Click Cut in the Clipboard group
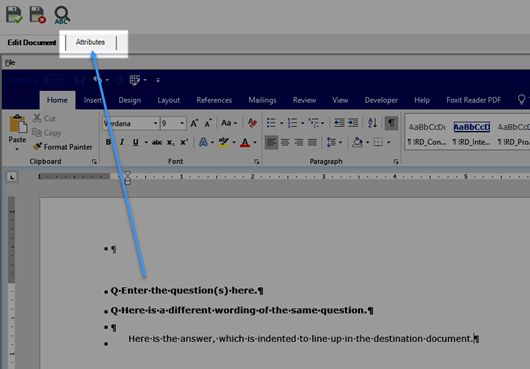 pyautogui.click(x=44, y=118)
